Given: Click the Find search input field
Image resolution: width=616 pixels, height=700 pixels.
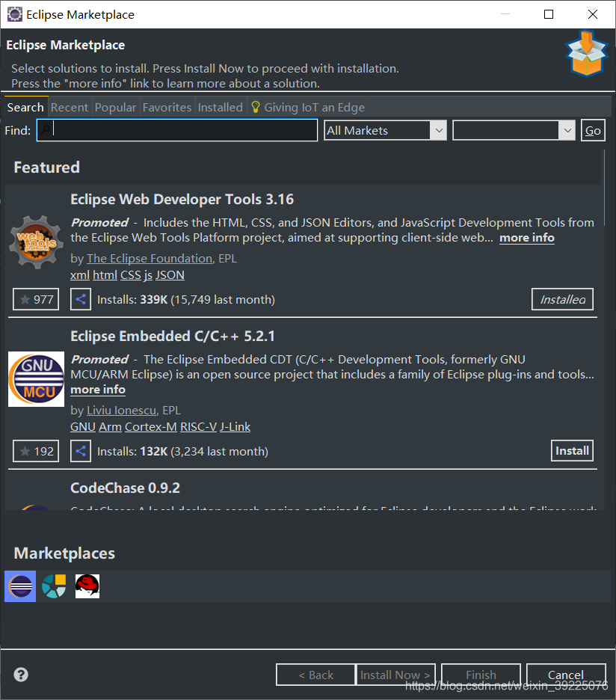Looking at the screenshot, I should tap(177, 130).
